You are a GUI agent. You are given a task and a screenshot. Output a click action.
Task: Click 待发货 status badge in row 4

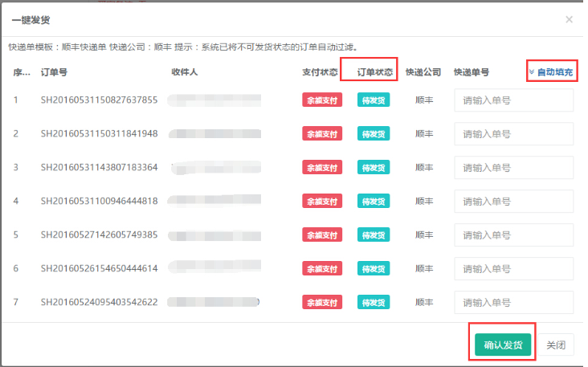[x=374, y=202]
